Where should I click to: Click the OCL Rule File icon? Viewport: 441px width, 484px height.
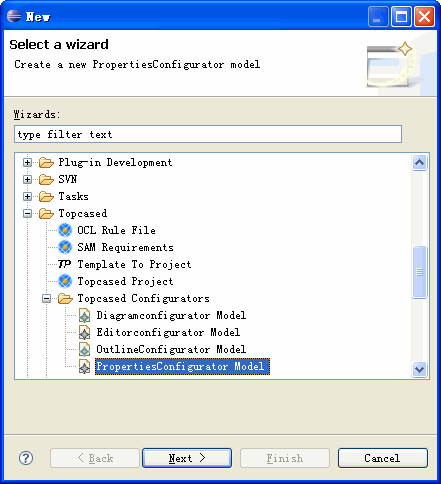pyautogui.click(x=65, y=230)
